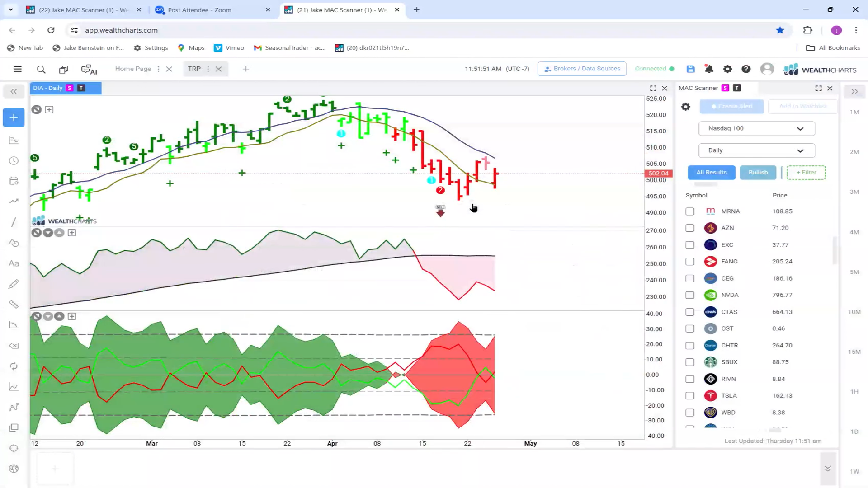Check the NVDA row checkbox
The image size is (868, 488).
[689, 295]
